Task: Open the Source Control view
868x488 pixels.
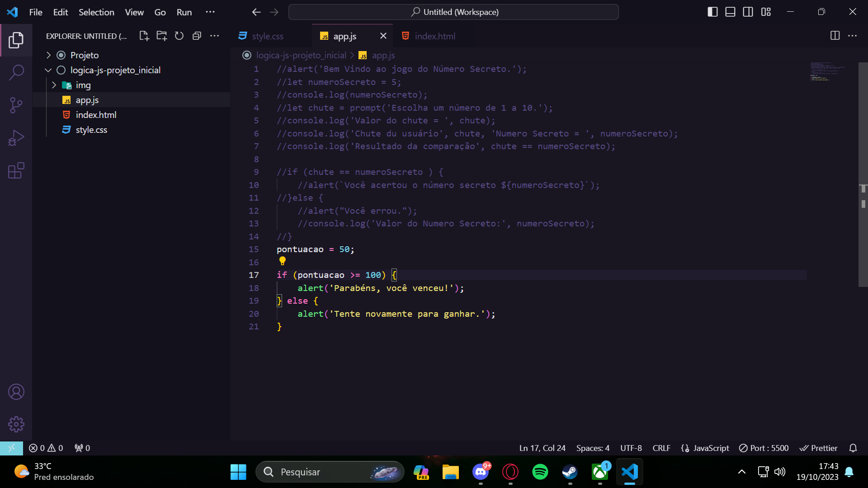Action: pos(16,105)
